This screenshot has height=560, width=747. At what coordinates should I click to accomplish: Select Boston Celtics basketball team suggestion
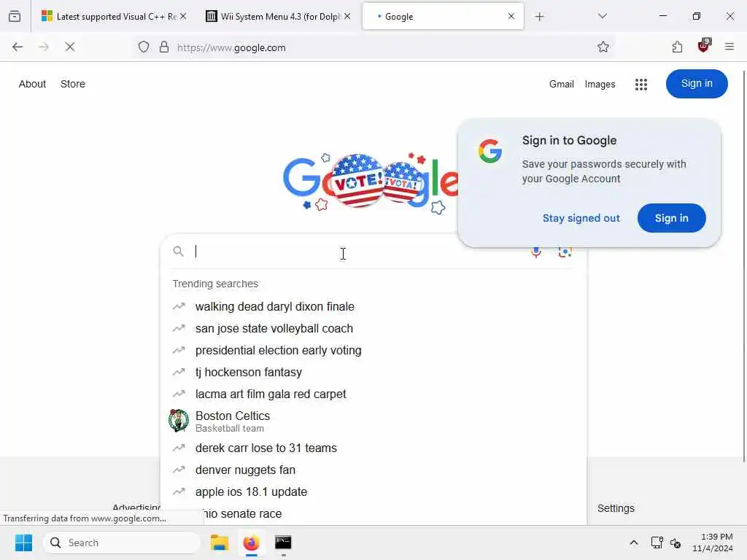(x=374, y=421)
